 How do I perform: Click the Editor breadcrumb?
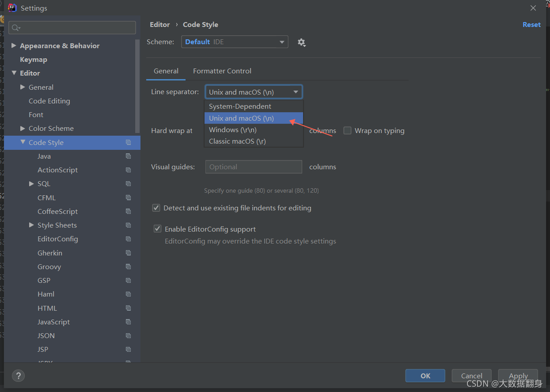click(x=160, y=25)
